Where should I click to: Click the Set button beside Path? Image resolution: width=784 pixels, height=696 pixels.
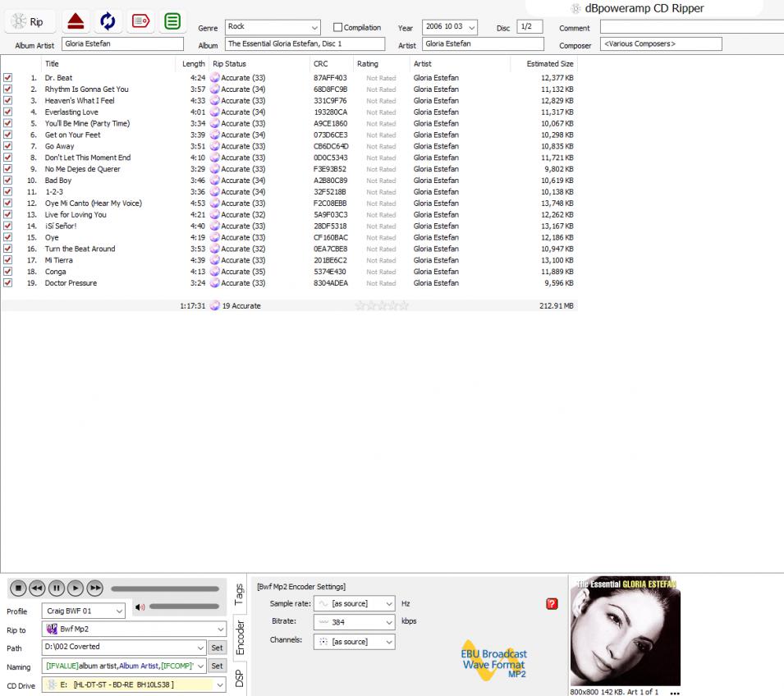click(x=217, y=648)
